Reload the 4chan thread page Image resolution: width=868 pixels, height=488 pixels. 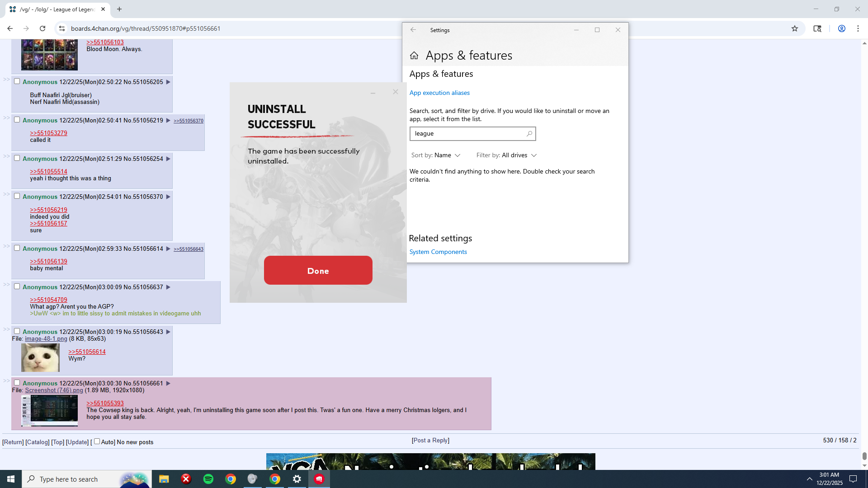pos(42,28)
